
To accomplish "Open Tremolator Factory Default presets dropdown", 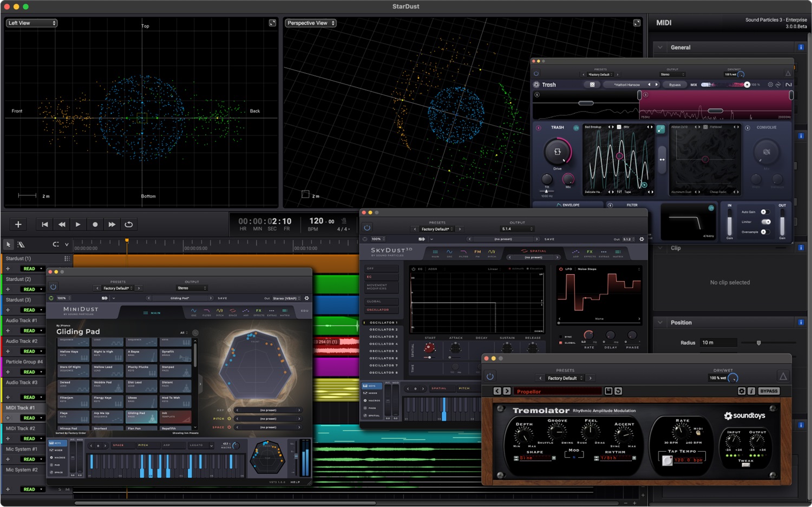I will tap(565, 378).
